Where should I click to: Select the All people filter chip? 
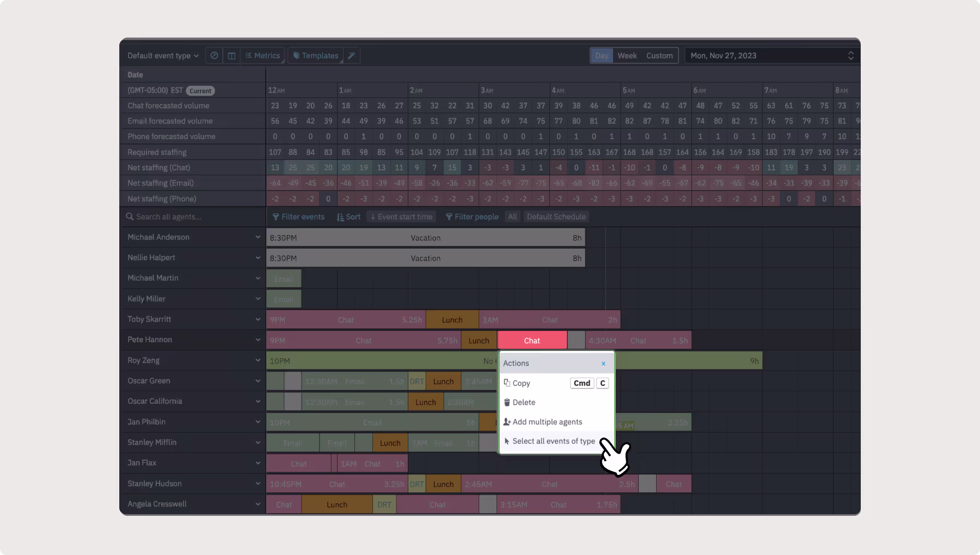[512, 217]
